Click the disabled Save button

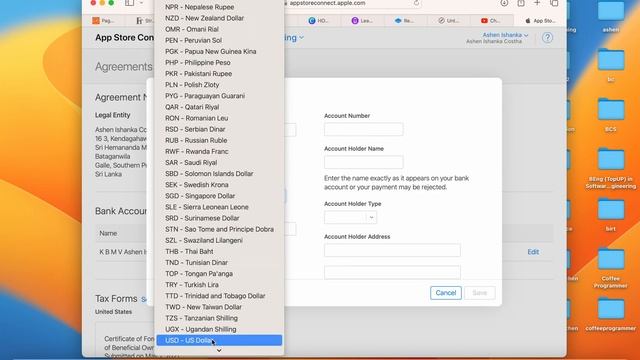point(480,293)
